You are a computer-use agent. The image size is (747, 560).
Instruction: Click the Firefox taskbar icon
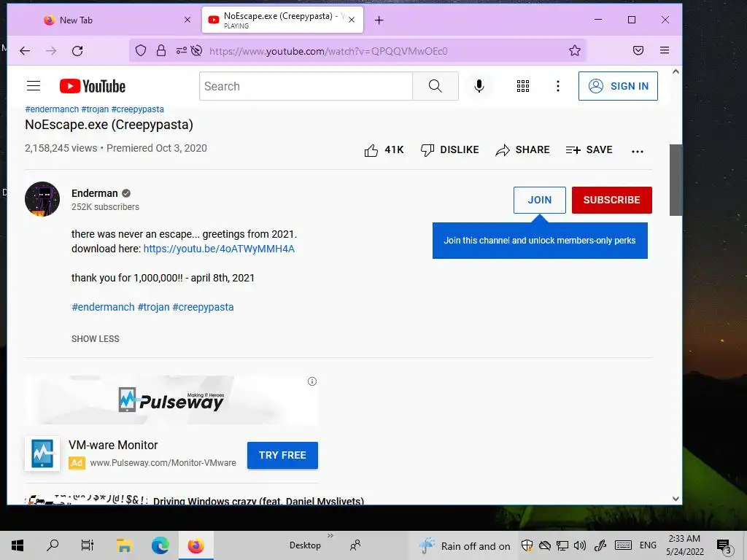pyautogui.click(x=196, y=545)
